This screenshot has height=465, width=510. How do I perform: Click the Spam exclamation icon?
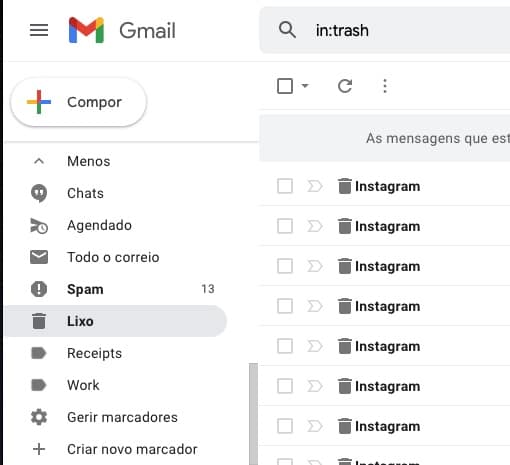click(39, 289)
